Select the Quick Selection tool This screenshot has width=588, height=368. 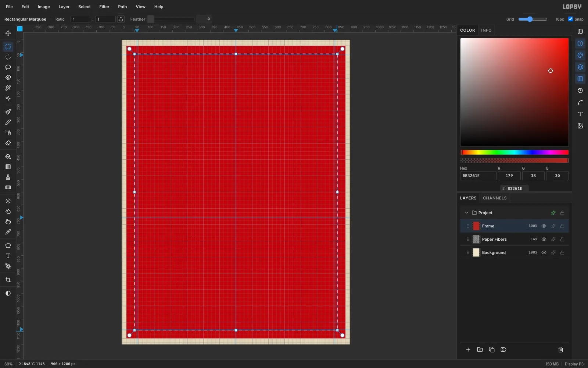pos(8,98)
